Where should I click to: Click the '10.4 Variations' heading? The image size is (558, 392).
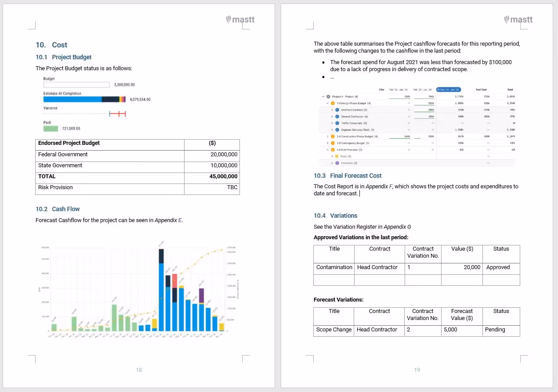pyautogui.click(x=335, y=216)
